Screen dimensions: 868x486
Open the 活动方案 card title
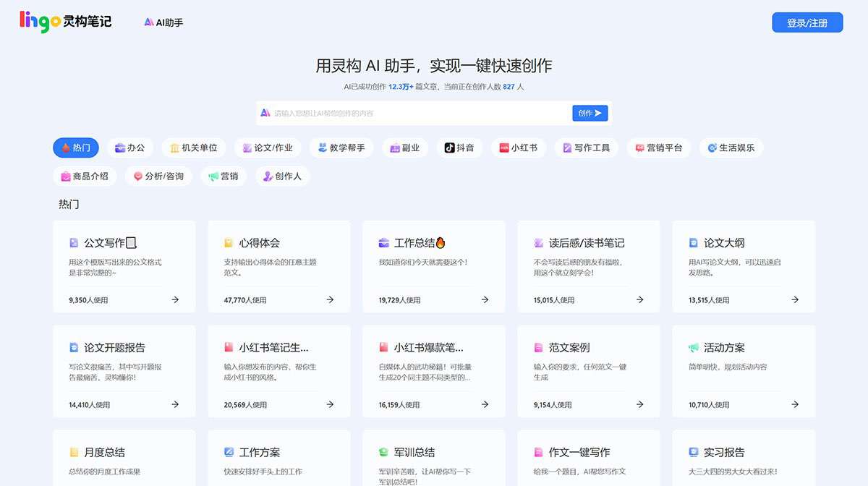pos(724,347)
